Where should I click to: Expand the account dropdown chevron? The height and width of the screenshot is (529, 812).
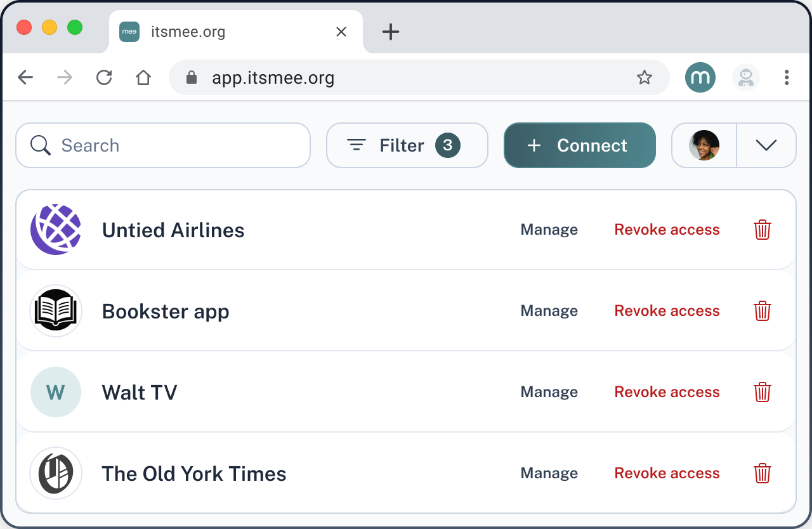tap(766, 145)
